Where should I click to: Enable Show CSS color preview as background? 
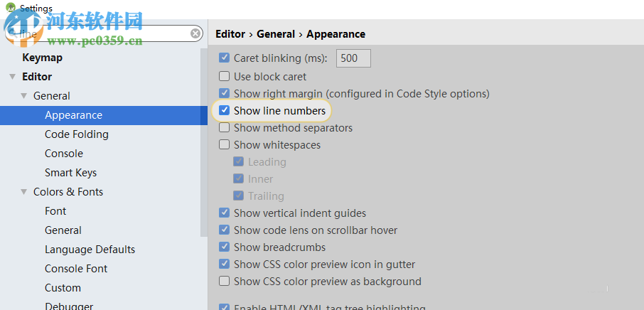225,282
